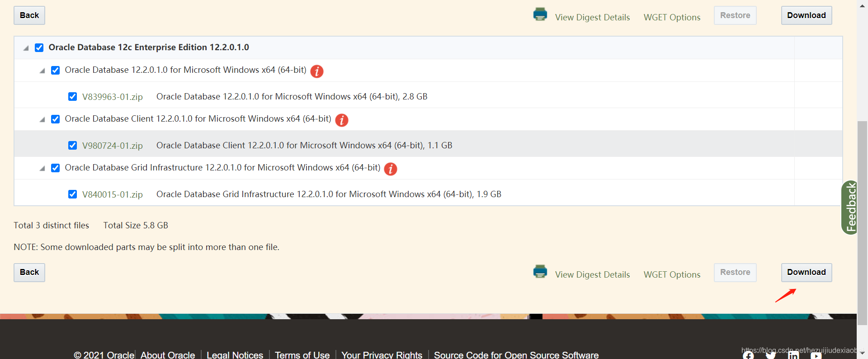Open info icon for Oracle Database Client
The width and height of the screenshot is (868, 359).
pos(342,120)
